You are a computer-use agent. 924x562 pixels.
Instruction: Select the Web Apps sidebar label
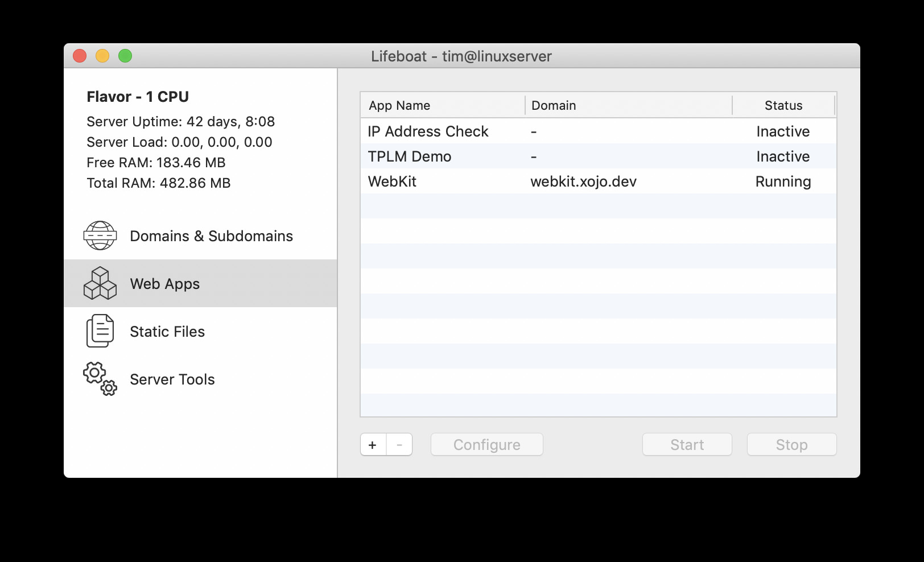(165, 284)
